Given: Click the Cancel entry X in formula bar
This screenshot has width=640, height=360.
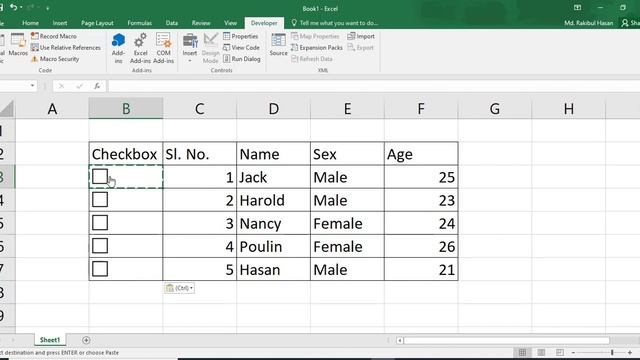Looking at the screenshot, I should tap(61, 86).
